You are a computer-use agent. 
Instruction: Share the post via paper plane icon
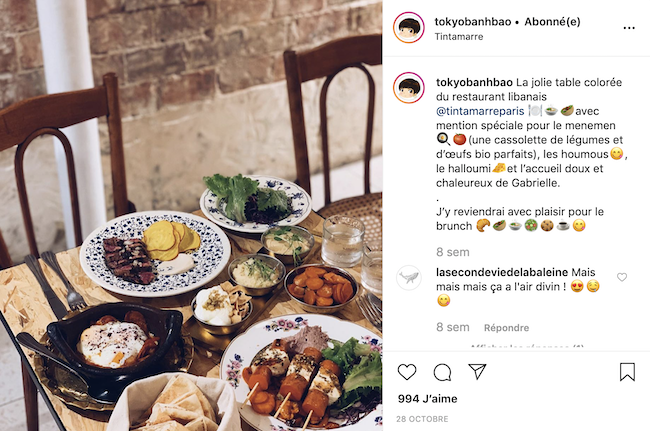tap(477, 371)
